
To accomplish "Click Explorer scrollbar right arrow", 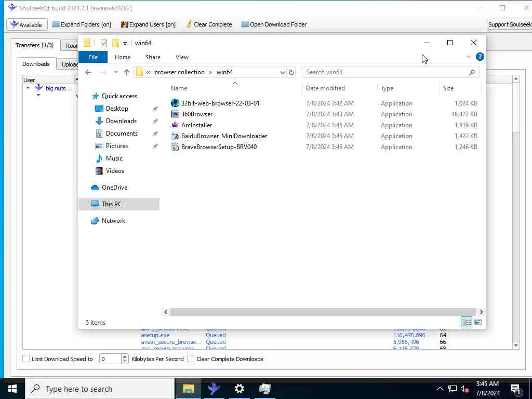I will point(481,312).
